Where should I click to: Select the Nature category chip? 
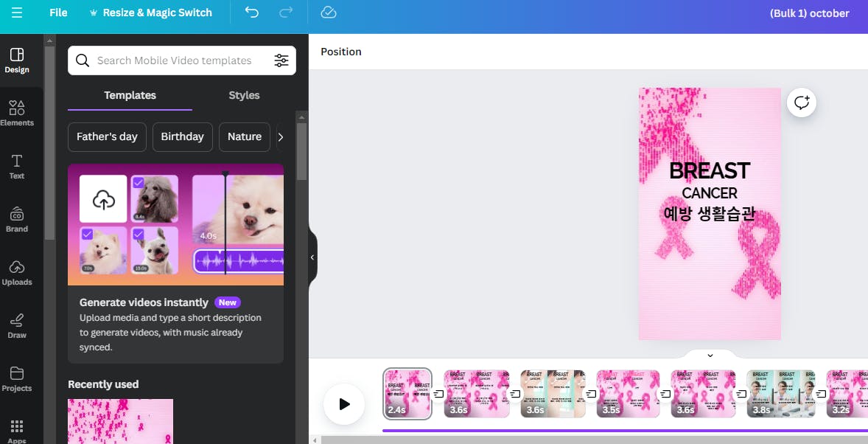point(244,137)
